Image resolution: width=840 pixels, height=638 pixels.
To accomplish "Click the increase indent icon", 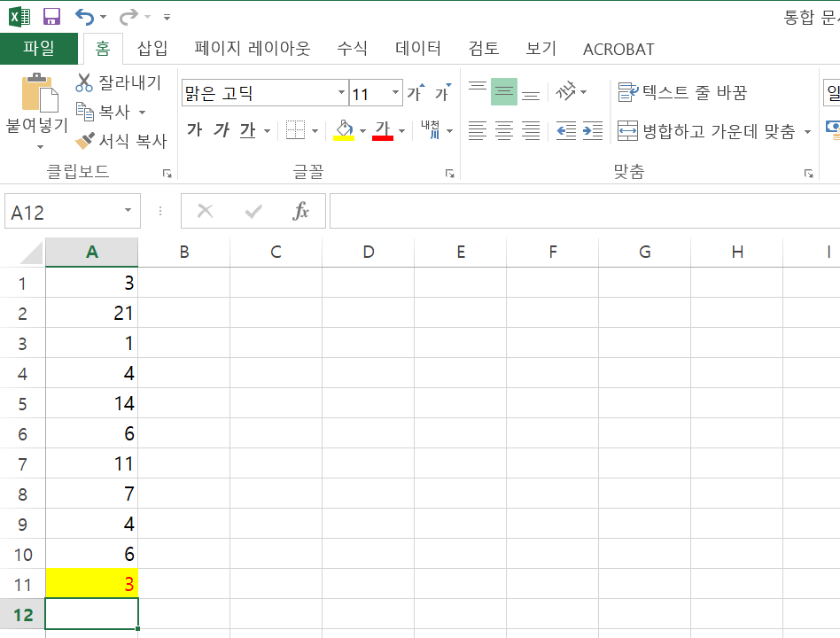I will click(593, 130).
